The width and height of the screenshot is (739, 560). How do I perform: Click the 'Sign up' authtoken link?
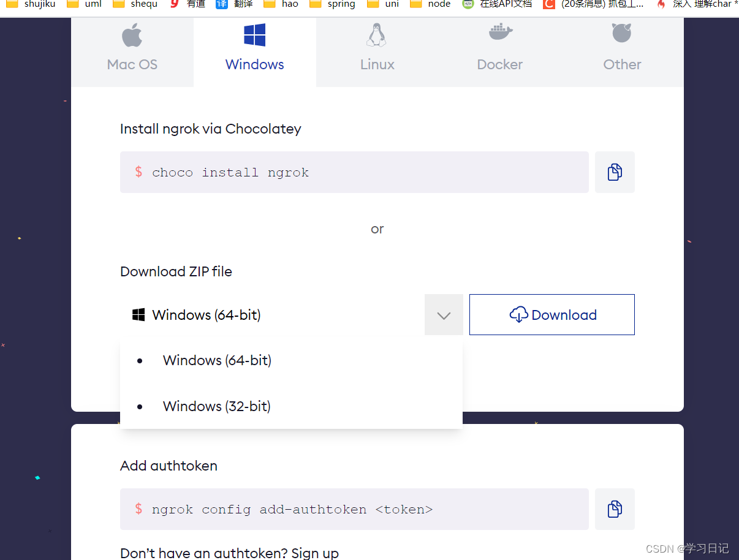pos(315,553)
